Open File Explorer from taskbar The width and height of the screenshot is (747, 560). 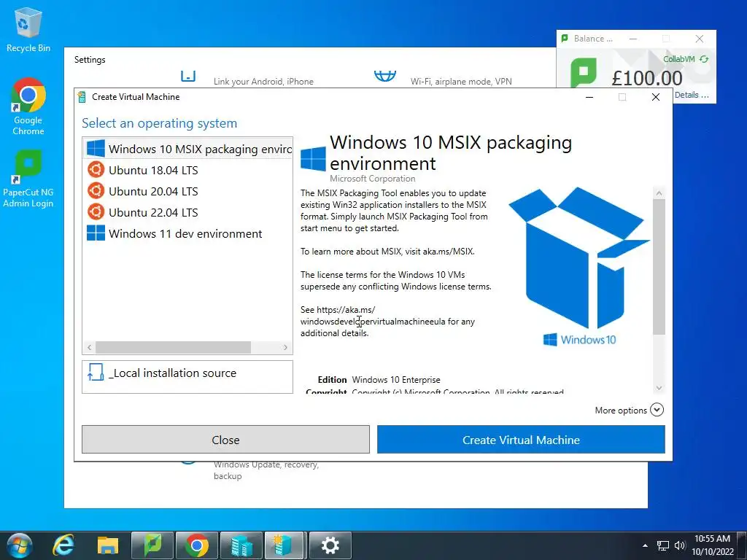pos(108,545)
